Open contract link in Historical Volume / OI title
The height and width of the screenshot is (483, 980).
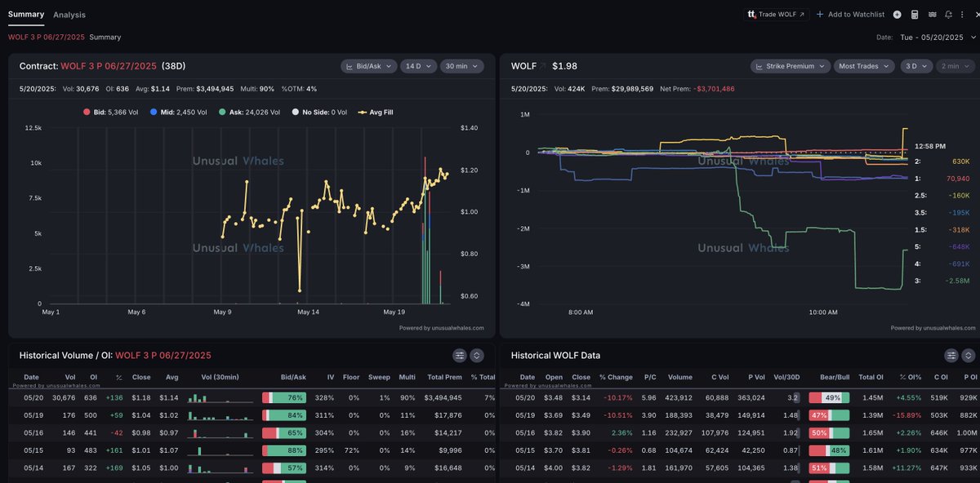tap(163, 355)
